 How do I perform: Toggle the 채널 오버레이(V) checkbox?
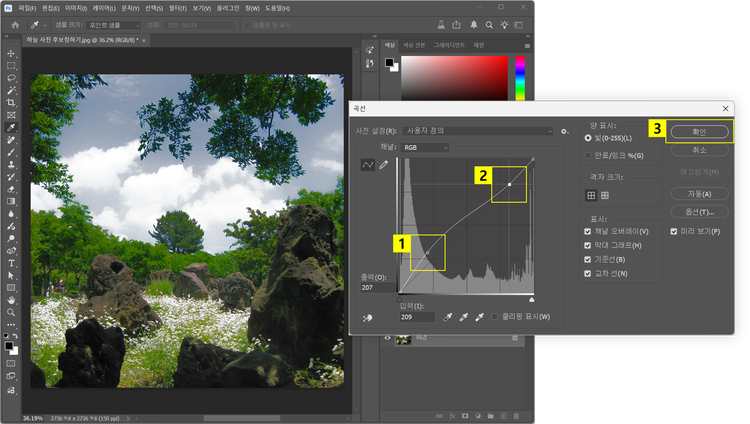pos(589,231)
